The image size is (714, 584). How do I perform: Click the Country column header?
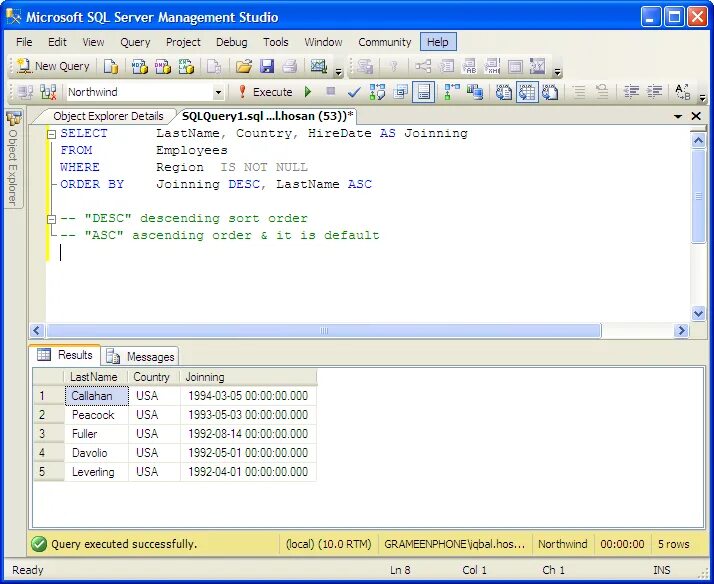(x=154, y=377)
